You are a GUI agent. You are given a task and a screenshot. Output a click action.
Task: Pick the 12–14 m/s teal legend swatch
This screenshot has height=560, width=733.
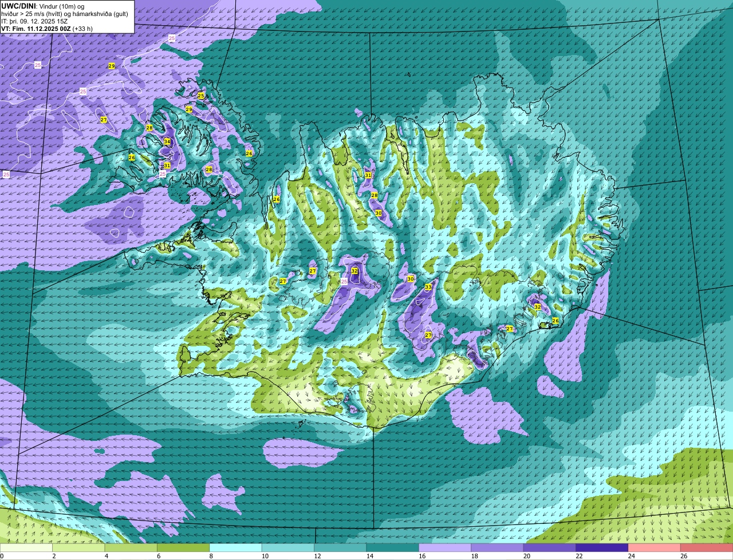[x=340, y=547]
